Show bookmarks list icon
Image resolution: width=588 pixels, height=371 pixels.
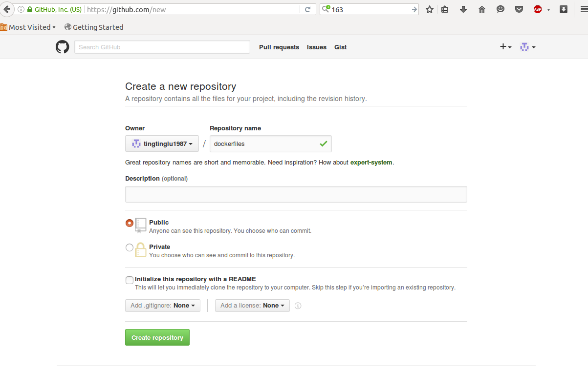point(445,9)
